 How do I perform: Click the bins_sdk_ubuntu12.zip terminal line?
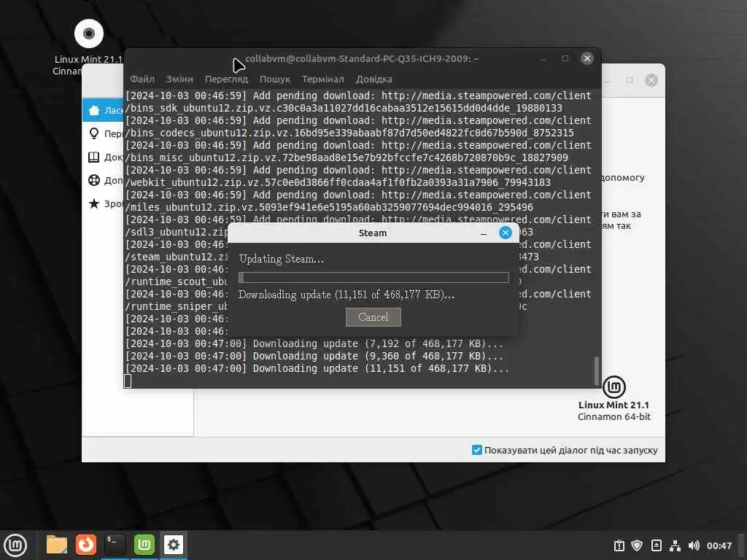344,108
